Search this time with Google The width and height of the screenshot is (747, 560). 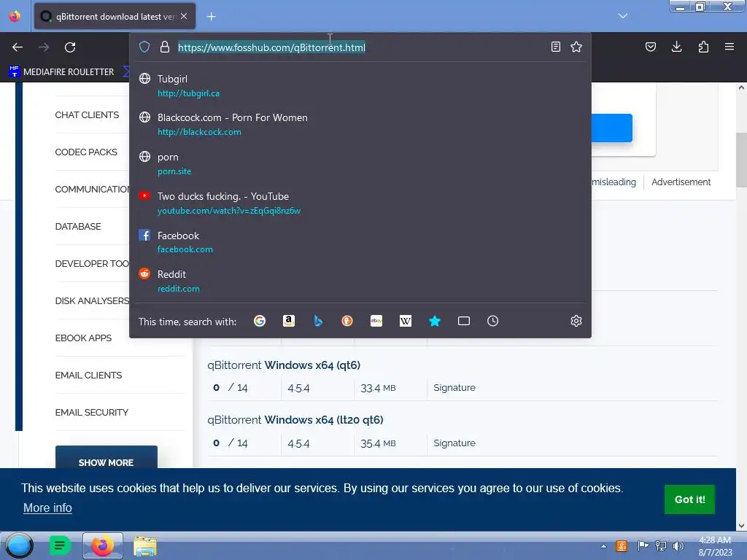(x=260, y=321)
